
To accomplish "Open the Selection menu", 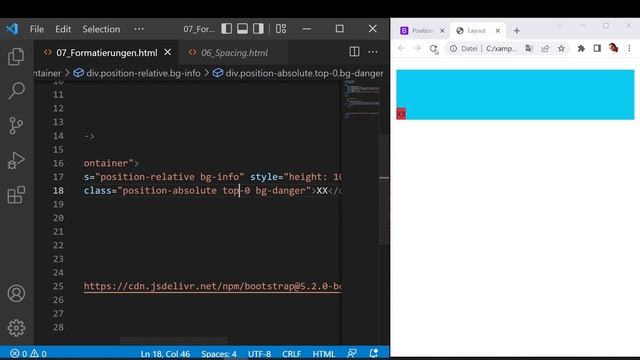I will point(101,29).
